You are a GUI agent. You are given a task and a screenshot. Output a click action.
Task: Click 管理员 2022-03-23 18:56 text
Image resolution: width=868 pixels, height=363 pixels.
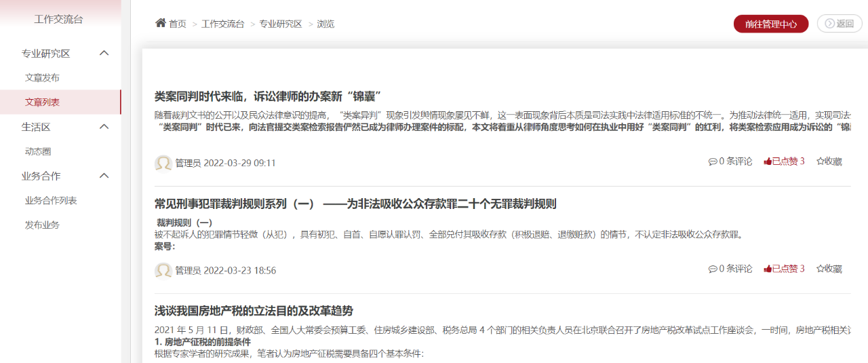click(226, 270)
